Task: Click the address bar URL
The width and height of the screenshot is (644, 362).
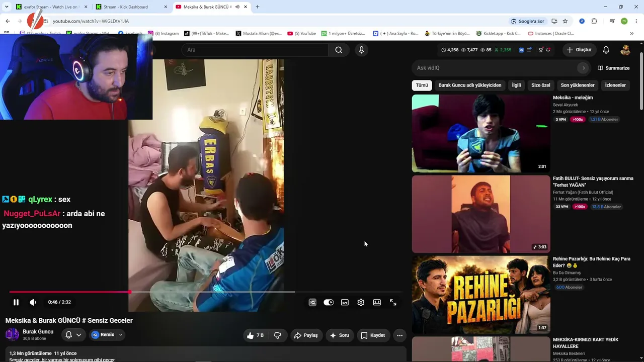Action: click(91, 21)
